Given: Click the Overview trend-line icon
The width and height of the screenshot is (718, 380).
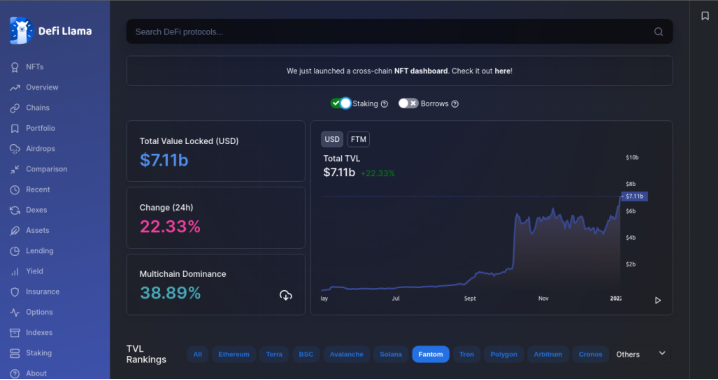Looking at the screenshot, I should pyautogui.click(x=15, y=87).
